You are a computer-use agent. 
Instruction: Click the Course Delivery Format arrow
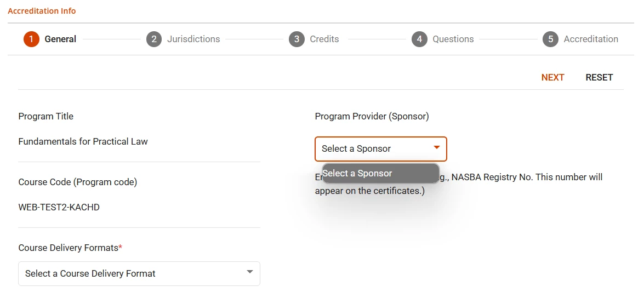(x=250, y=272)
